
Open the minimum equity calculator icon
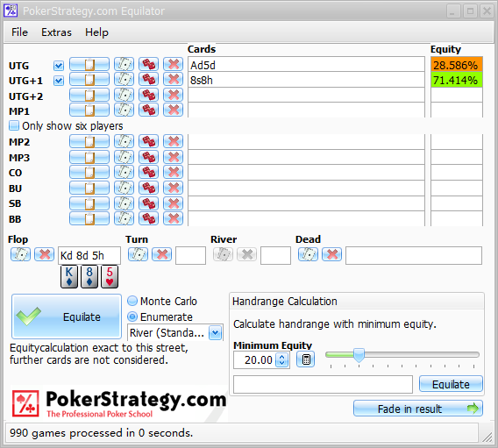[305, 359]
